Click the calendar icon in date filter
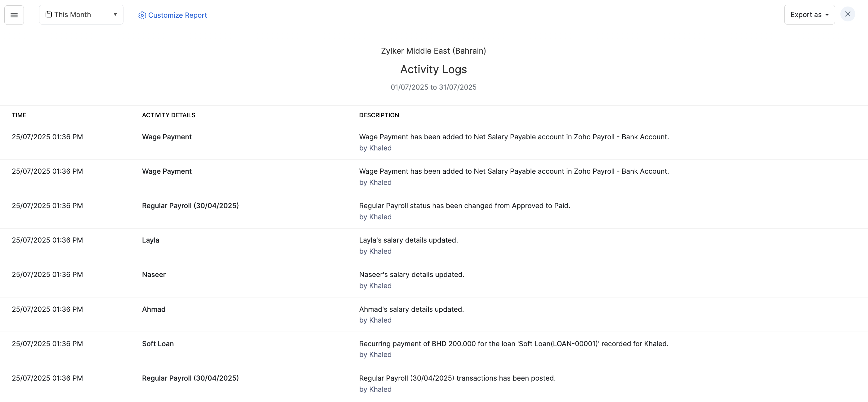Viewport: 868px width, 402px height. [48, 15]
